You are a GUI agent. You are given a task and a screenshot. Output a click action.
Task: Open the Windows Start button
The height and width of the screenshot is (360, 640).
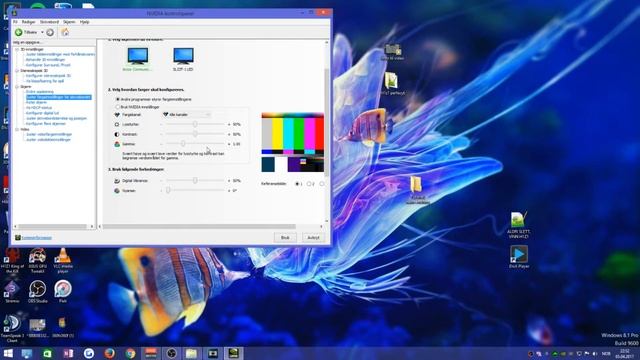(8, 353)
